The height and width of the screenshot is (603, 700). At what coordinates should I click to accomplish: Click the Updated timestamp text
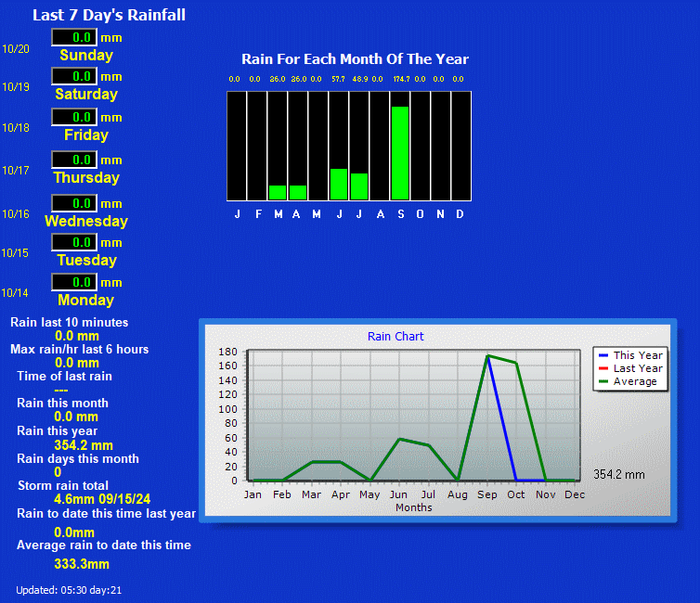69,590
